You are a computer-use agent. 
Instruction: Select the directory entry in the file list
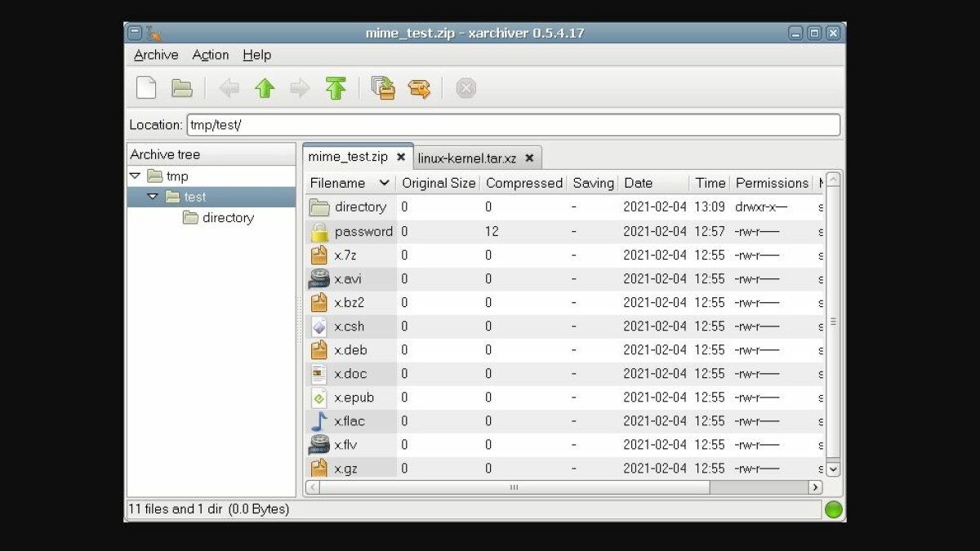(x=360, y=207)
